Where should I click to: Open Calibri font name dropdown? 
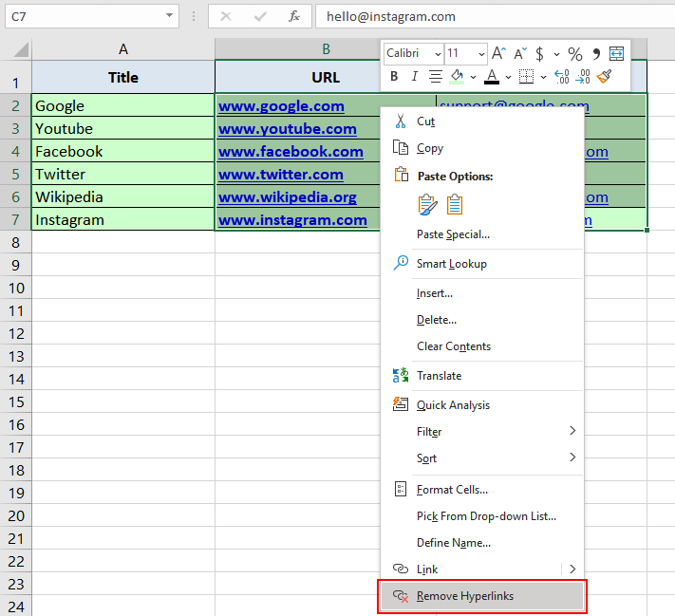click(438, 54)
